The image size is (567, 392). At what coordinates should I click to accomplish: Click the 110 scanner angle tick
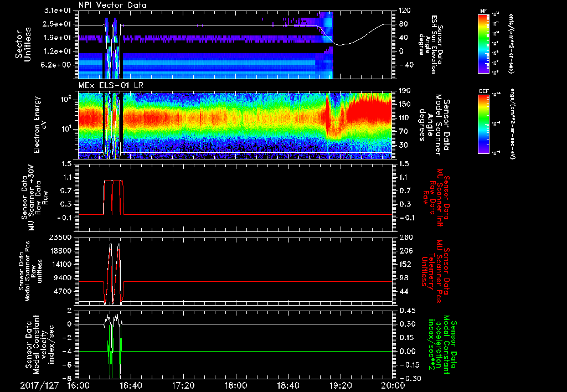pyautogui.click(x=405, y=118)
